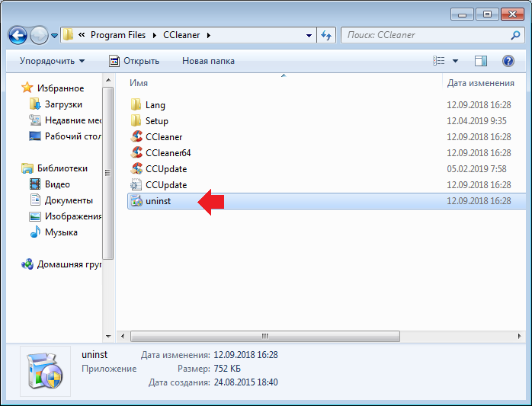Click the navigation pane vertical scrollbar thumb
The image size is (532, 406).
pyautogui.click(x=108, y=173)
